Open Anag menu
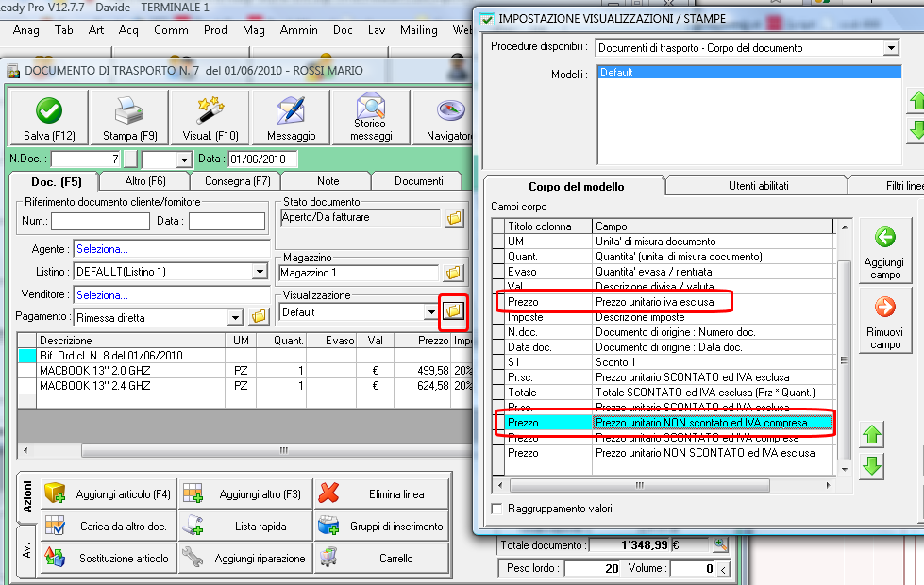The height and width of the screenshot is (585, 924). click(x=25, y=30)
